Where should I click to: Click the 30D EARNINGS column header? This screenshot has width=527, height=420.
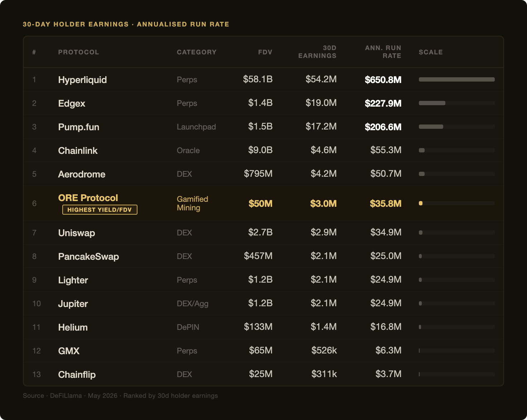coord(317,52)
